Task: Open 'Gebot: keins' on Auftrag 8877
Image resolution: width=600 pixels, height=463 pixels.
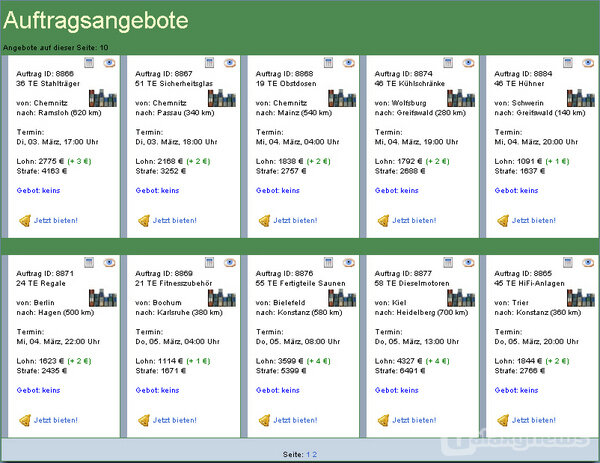Action: (x=397, y=390)
